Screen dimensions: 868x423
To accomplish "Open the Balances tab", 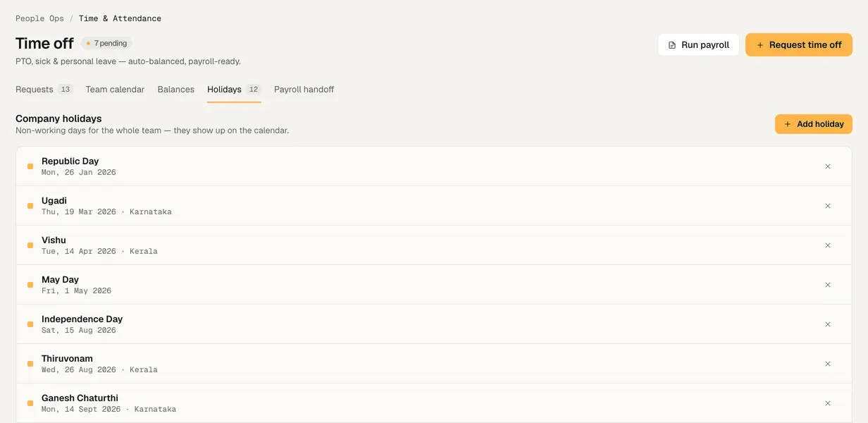I will (x=176, y=90).
